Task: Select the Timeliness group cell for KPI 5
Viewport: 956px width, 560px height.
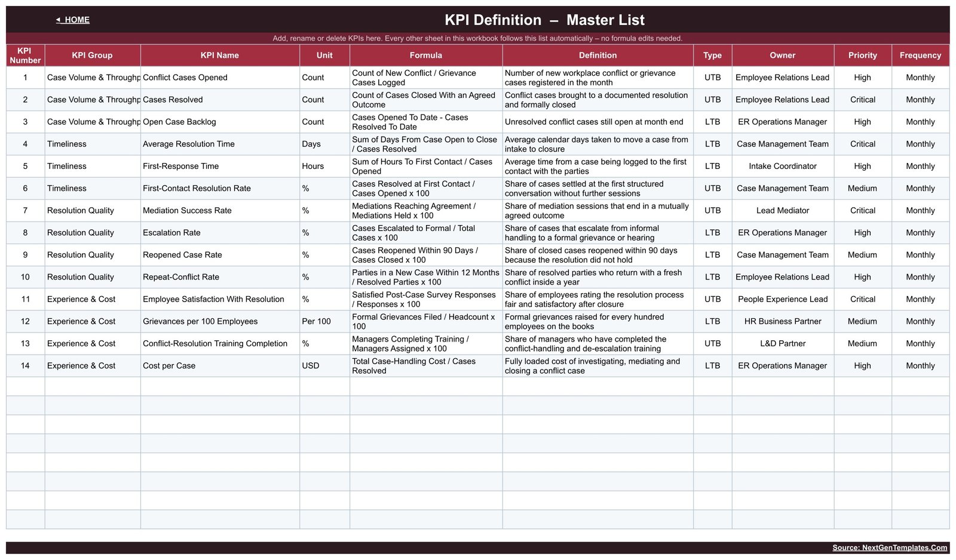Action: [x=93, y=166]
